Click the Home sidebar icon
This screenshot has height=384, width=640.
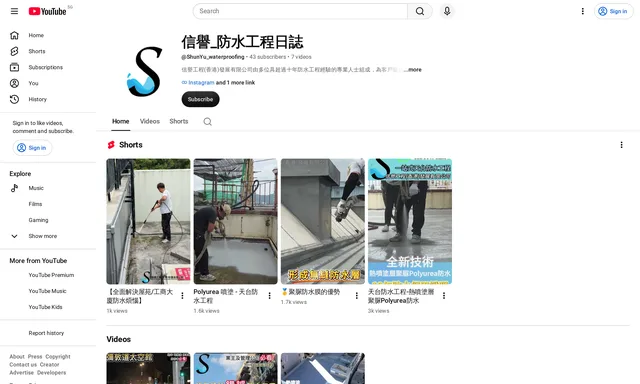click(14, 35)
